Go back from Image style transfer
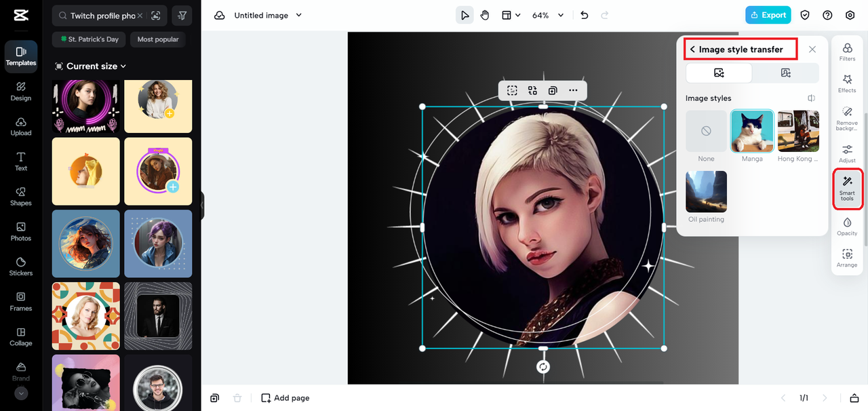This screenshot has width=868, height=411. pyautogui.click(x=692, y=50)
